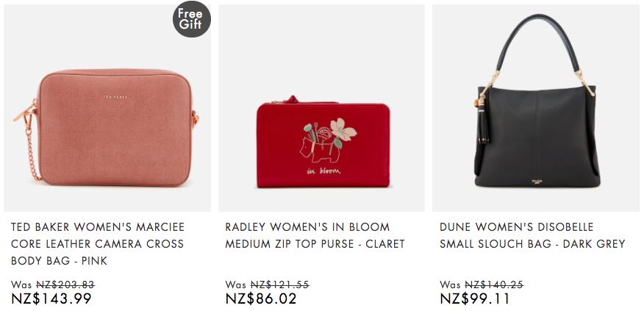Click the gold Dune logo on the black bag

[x=537, y=181]
